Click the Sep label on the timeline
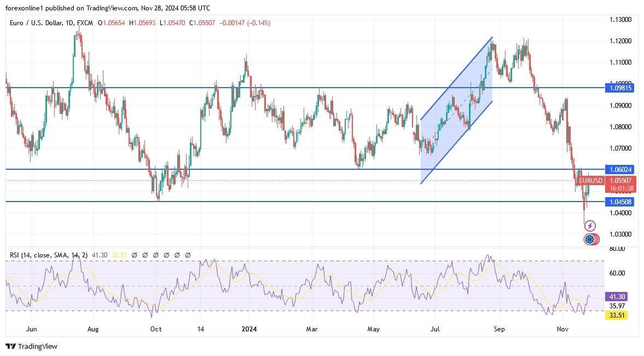 pyautogui.click(x=498, y=329)
